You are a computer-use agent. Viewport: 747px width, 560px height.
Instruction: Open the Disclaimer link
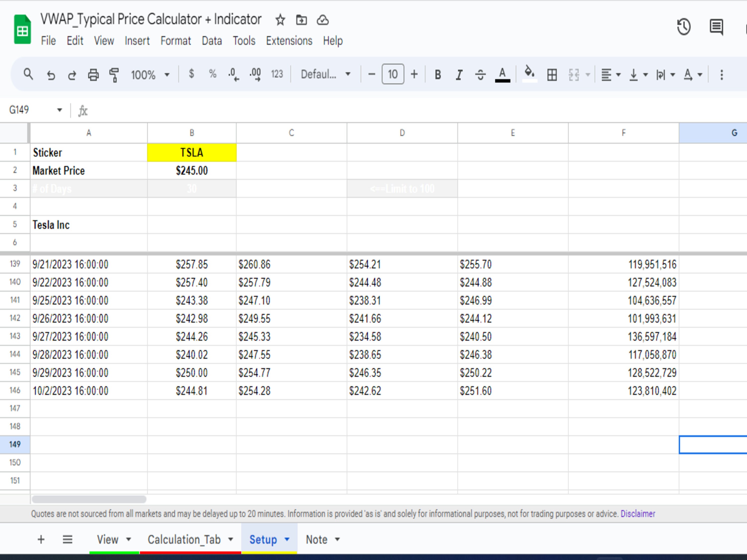[x=638, y=513]
